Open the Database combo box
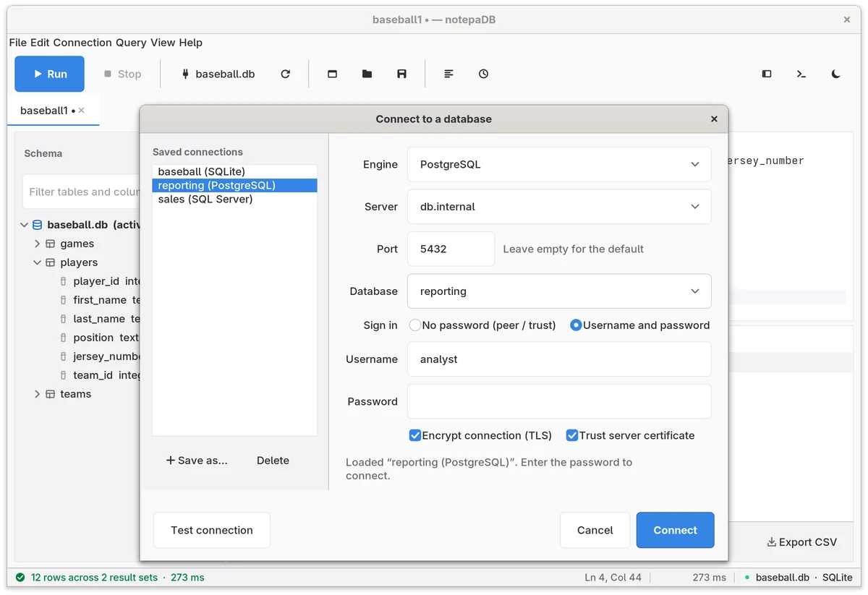This screenshot has height=595, width=868. click(559, 291)
